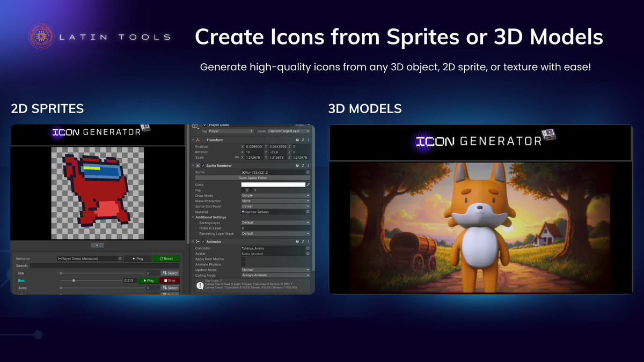Stop the Run animation

click(x=169, y=280)
